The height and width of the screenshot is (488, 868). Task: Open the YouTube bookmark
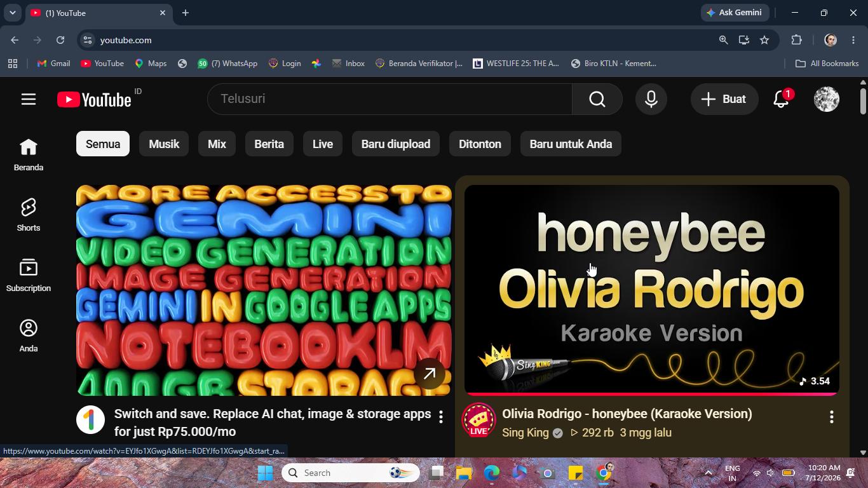[102, 64]
